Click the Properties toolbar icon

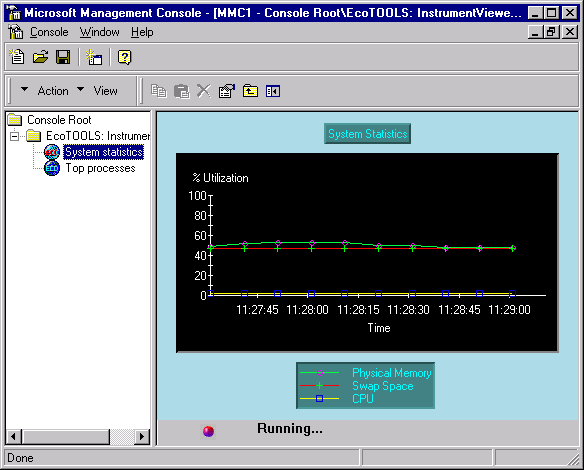click(x=227, y=91)
